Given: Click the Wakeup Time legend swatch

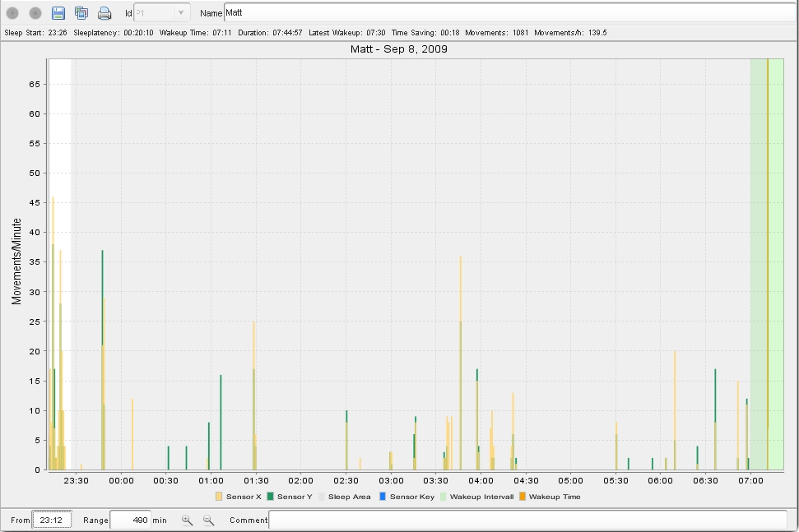Looking at the screenshot, I should 523,497.
